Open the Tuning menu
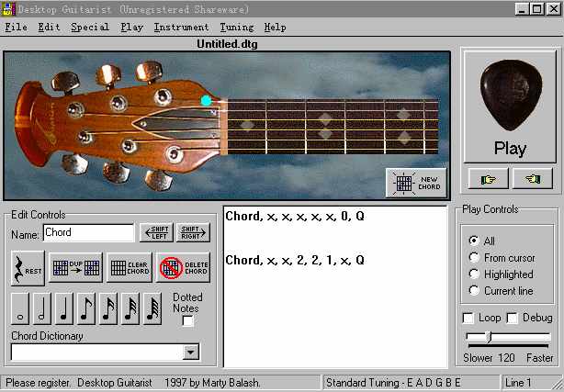Screen dimensions: 564x392 click(237, 27)
